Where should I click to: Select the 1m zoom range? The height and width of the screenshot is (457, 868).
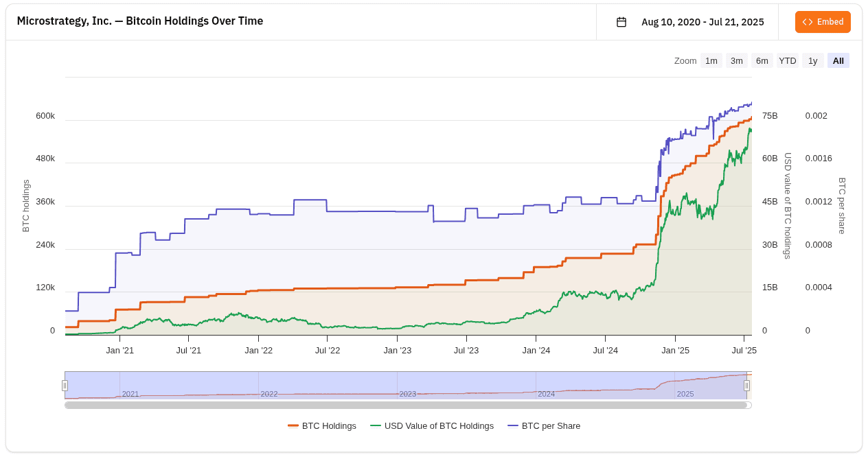(x=711, y=60)
